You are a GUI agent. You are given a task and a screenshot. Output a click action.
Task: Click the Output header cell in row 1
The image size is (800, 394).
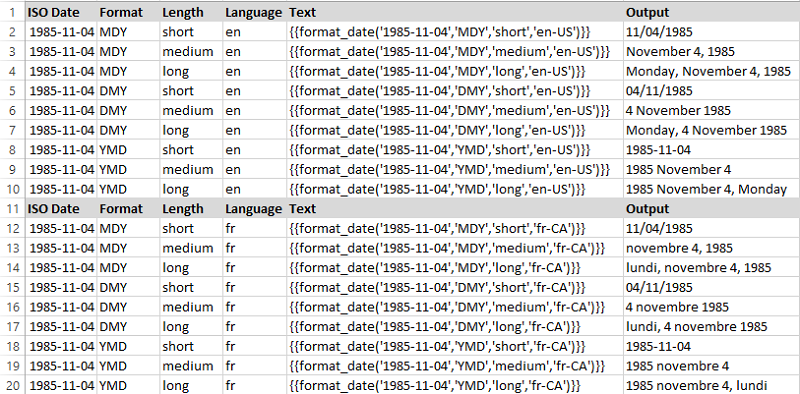(711, 12)
